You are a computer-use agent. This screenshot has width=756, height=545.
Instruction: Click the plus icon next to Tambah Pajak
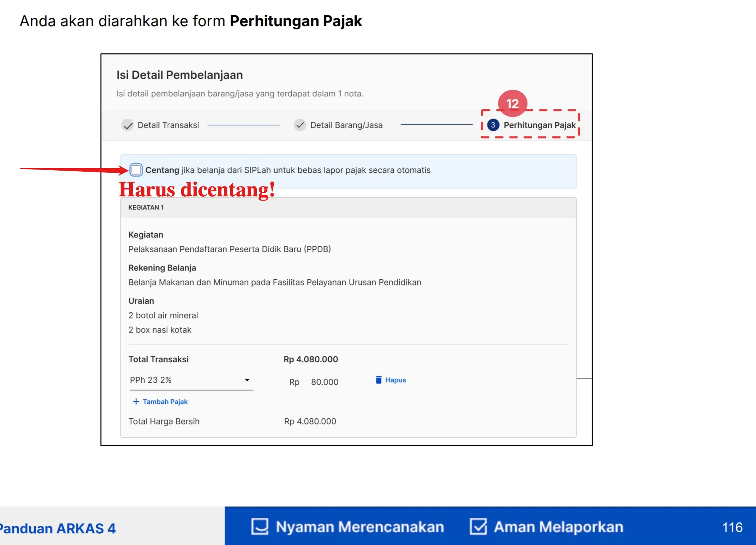pyautogui.click(x=136, y=402)
